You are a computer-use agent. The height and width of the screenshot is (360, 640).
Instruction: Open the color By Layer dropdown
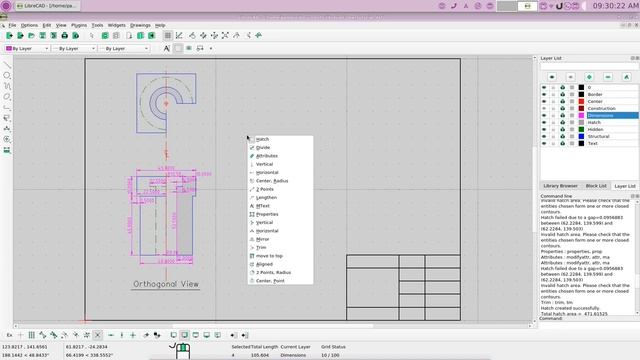tap(27, 49)
